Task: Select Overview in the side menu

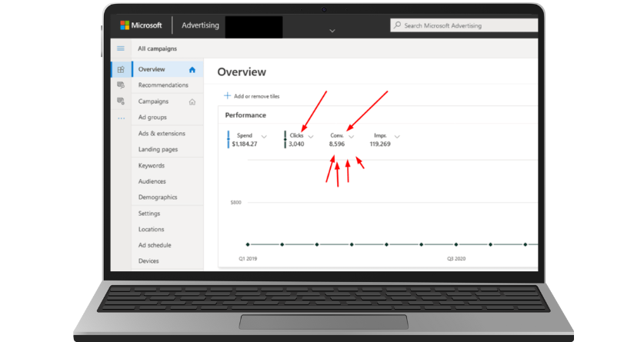Action: (168, 69)
